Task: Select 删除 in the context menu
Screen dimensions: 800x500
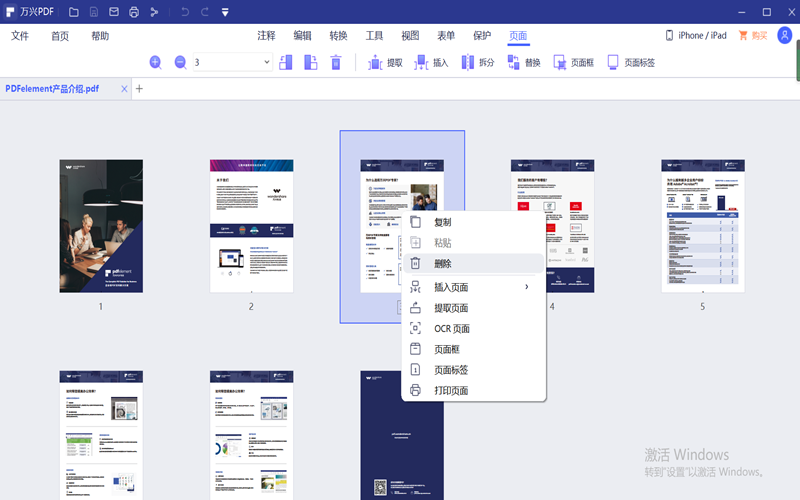Action: coord(443,264)
